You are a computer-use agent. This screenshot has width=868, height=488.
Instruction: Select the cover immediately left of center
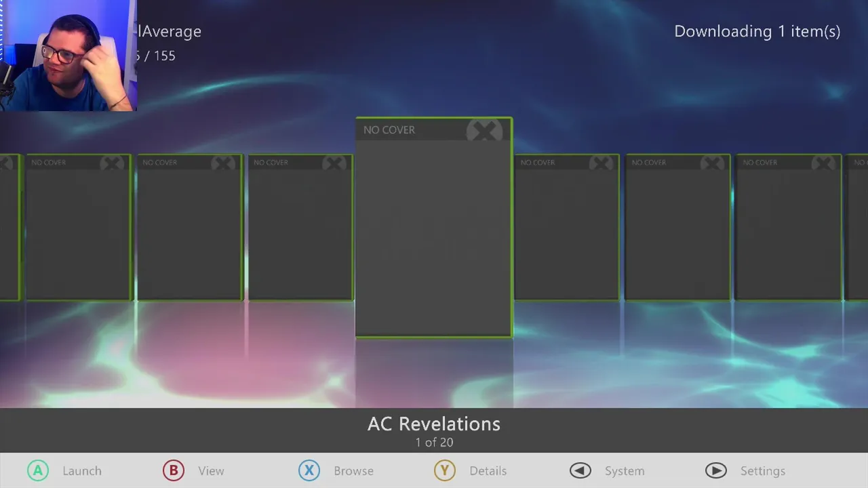point(300,227)
